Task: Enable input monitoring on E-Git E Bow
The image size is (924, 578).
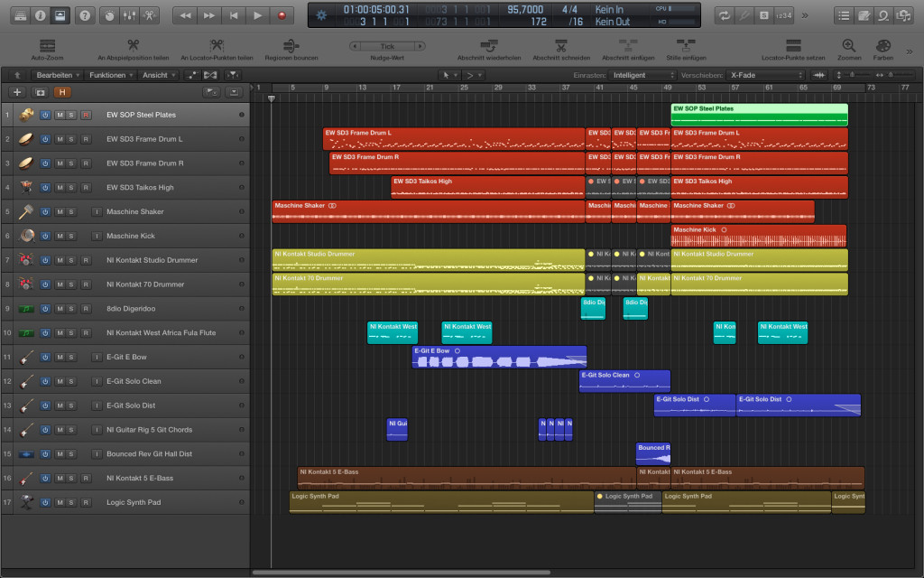Action: coord(97,357)
